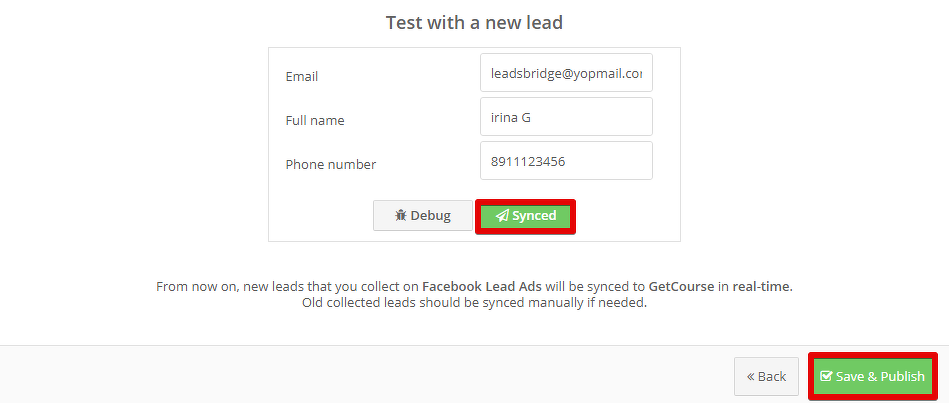Go to previous step with Back
The image size is (949, 404).
click(x=766, y=376)
